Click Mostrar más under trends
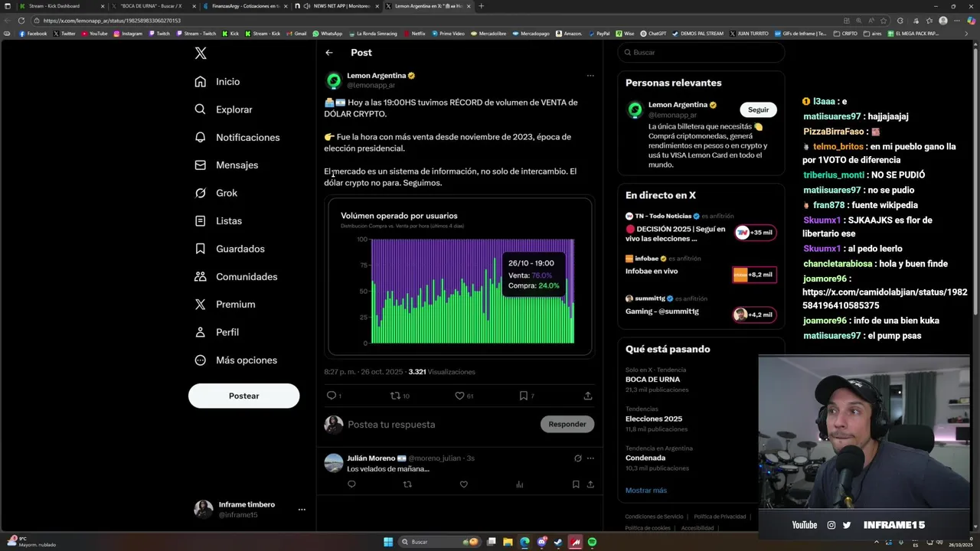The image size is (980, 551). point(645,490)
